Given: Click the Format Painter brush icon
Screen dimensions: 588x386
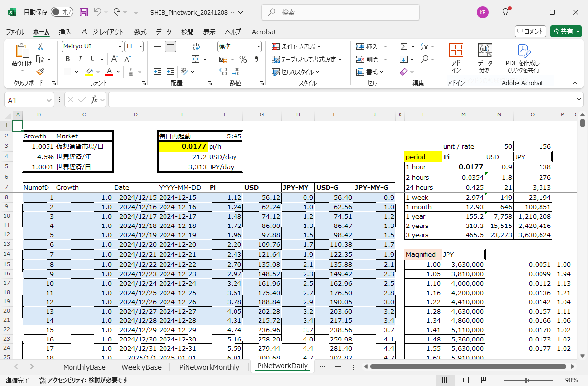Looking at the screenshot, I should click(40, 71).
